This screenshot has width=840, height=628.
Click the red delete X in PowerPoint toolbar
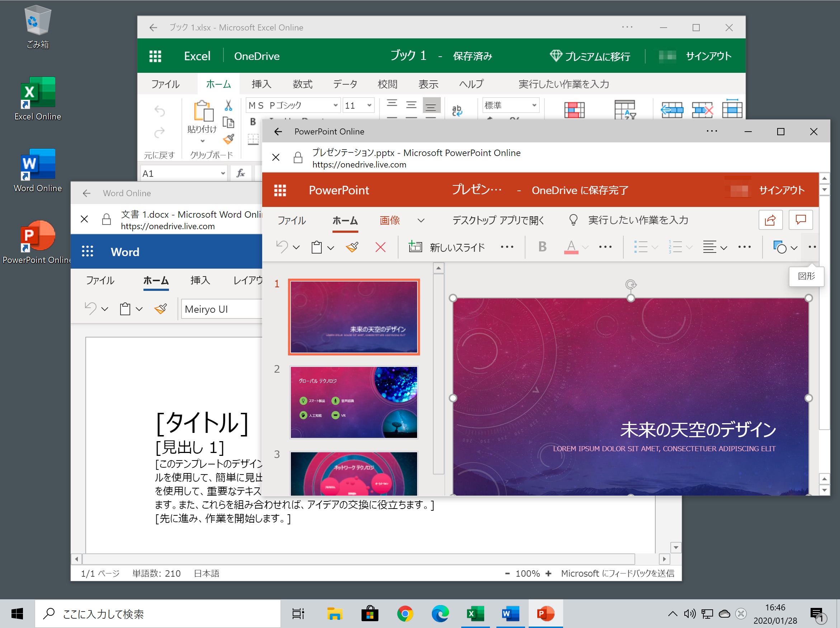coord(380,247)
